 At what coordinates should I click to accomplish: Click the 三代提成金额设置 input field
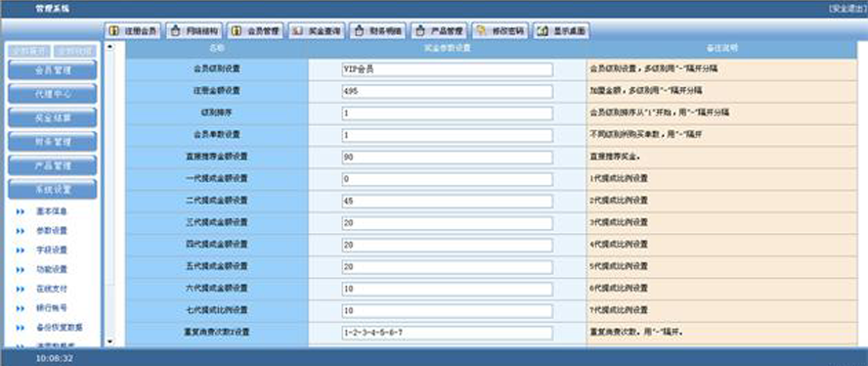(448, 223)
